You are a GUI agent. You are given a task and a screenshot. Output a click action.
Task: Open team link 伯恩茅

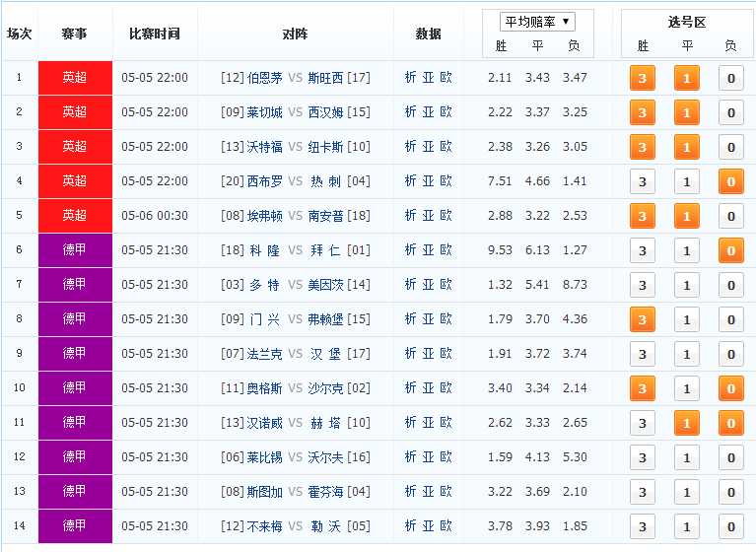265,78
